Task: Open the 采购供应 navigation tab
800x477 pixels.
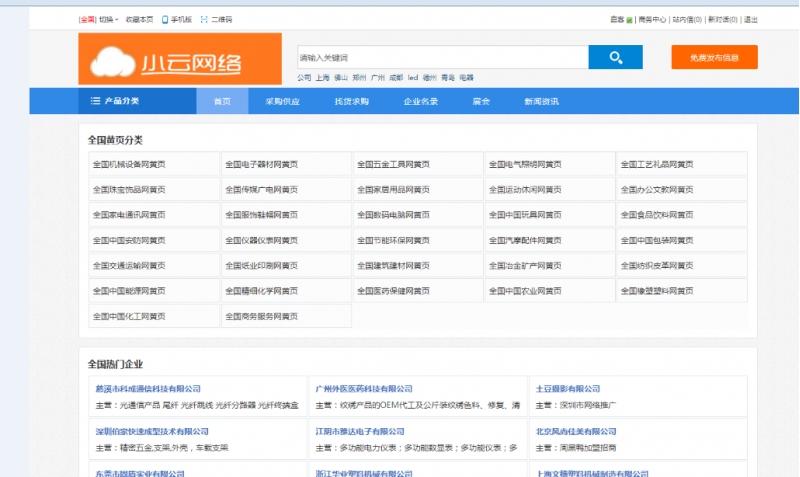Action: 282,101
